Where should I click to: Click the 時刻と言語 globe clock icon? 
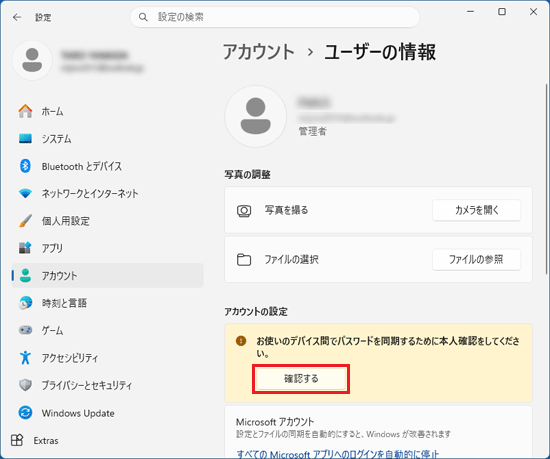(25, 303)
